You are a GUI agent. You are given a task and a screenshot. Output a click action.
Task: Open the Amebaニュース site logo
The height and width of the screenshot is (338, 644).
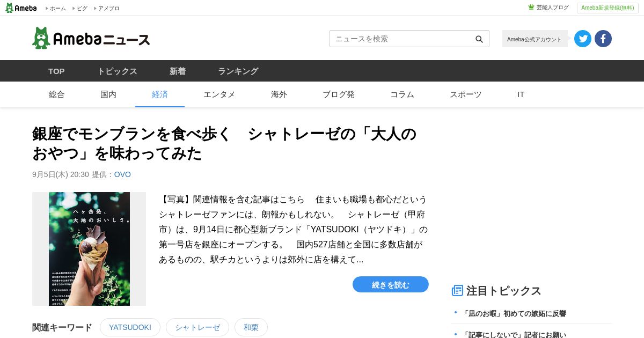91,38
